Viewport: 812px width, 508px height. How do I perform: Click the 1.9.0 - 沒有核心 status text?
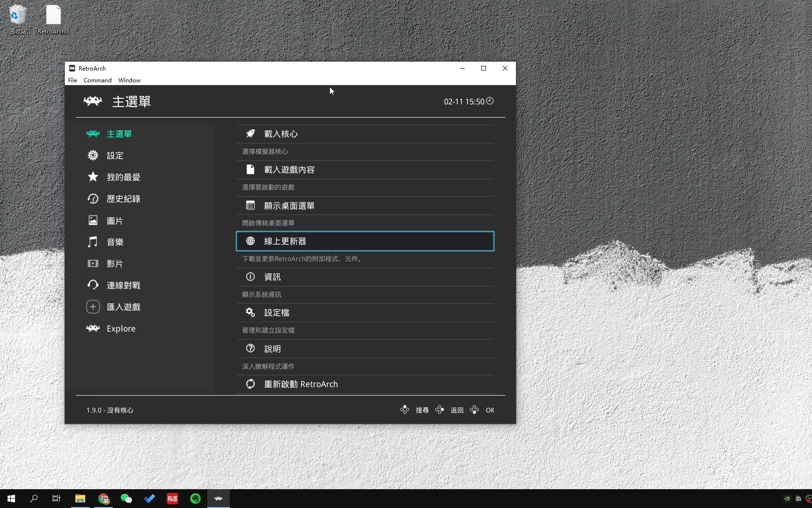pos(109,410)
